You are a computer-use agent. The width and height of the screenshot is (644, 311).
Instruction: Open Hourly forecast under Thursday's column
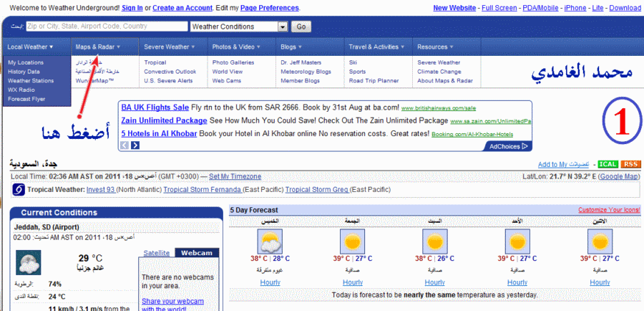click(x=270, y=282)
